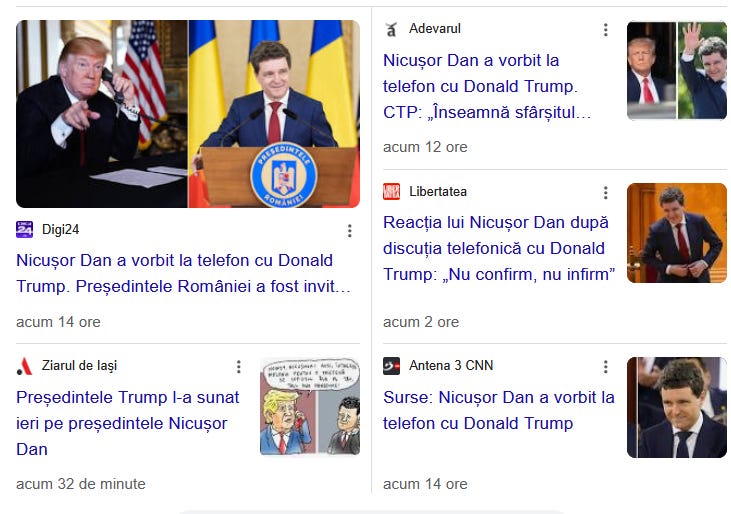The width and height of the screenshot is (731, 514).
Task: Click the Libertatea red logo icon
Action: pyautogui.click(x=392, y=192)
